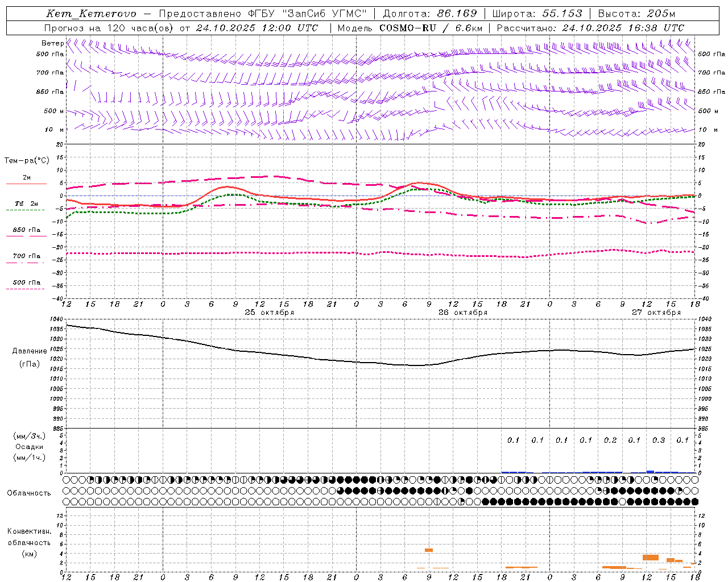
Task: Click the tallest blue precipitation bar under 0.3
Action: tap(650, 472)
